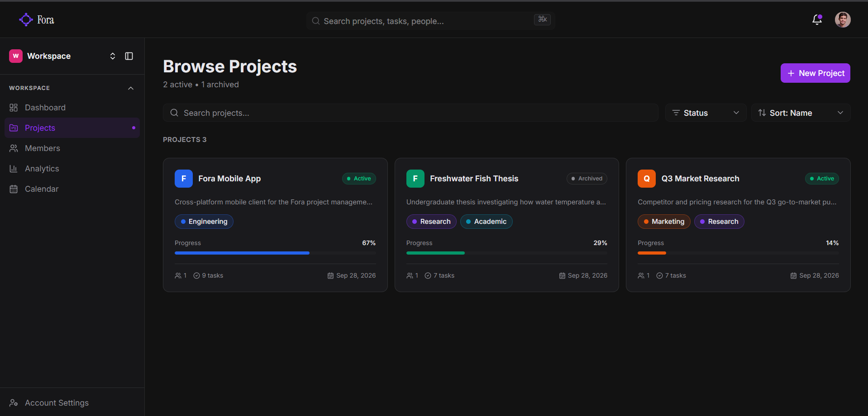Click the search projects magnifier icon
868x416 pixels.
174,113
